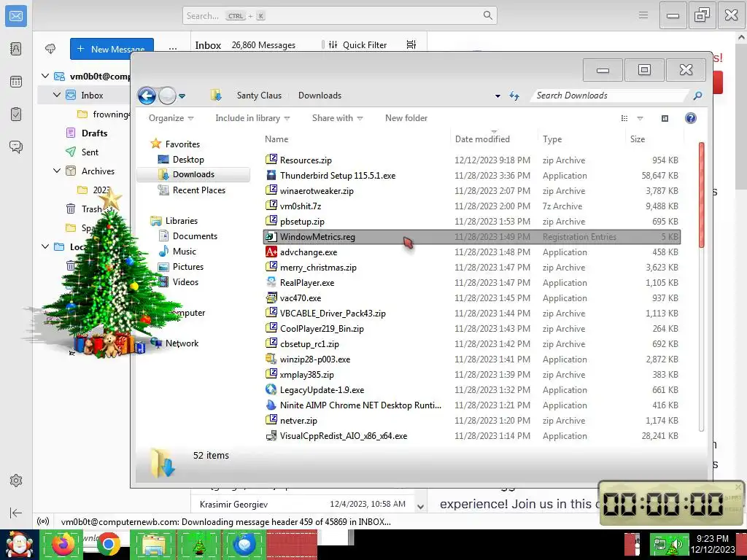Click New folder button
This screenshot has height=560, width=747.
(x=406, y=118)
